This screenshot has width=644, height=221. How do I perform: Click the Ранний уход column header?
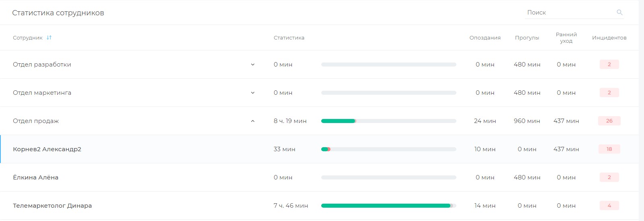tap(566, 38)
